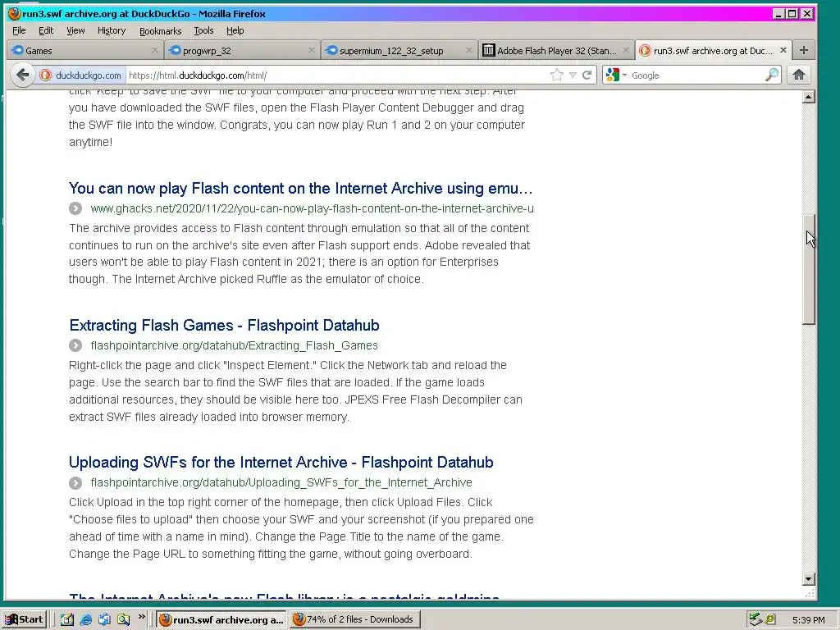This screenshot has width=840, height=630.
Task: Click the Firefox icon in the title bar
Action: [15, 13]
